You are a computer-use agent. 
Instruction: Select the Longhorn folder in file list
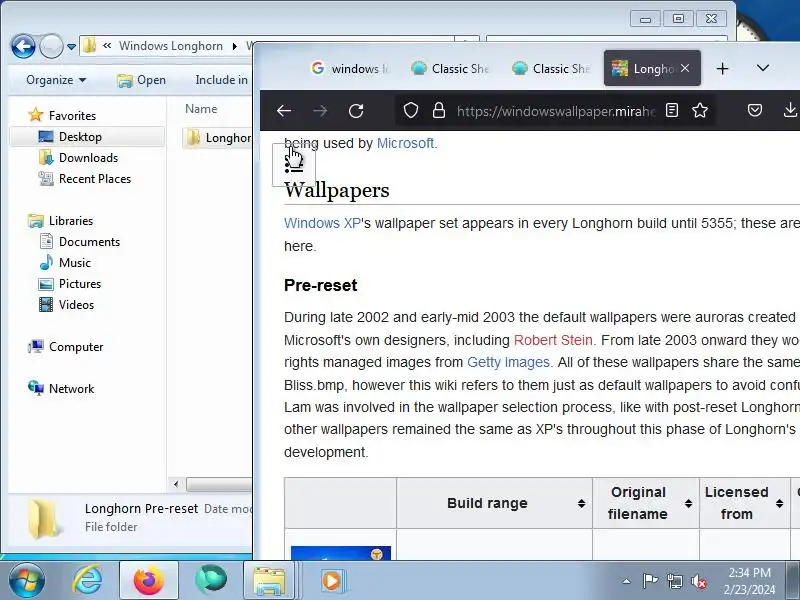(x=218, y=138)
